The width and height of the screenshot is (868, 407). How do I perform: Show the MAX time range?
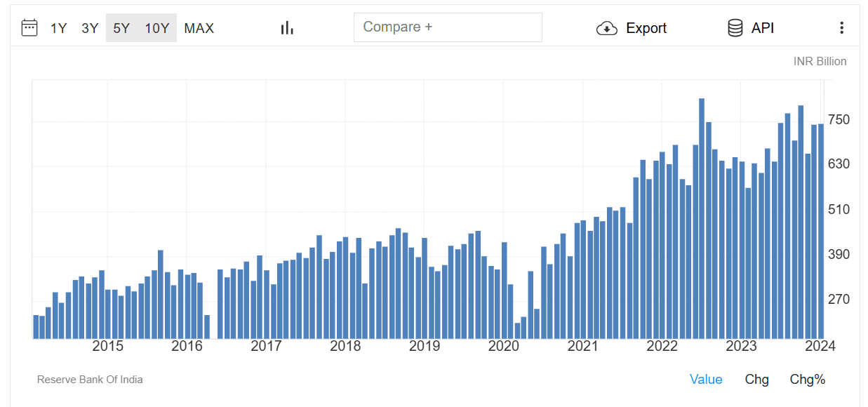pyautogui.click(x=199, y=28)
